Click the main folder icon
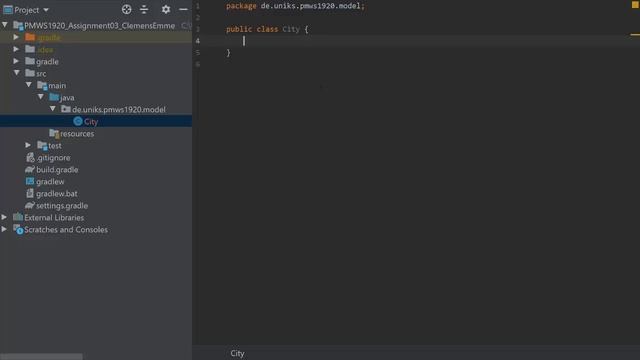The width and height of the screenshot is (640, 360). pyautogui.click(x=42, y=85)
